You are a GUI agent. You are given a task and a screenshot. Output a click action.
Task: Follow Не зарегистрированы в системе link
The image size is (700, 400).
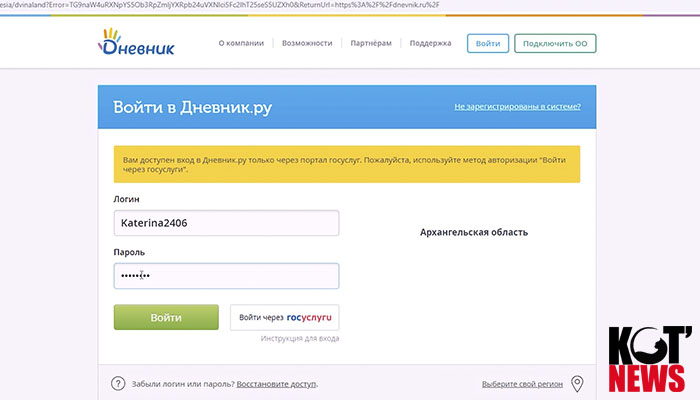[517, 107]
